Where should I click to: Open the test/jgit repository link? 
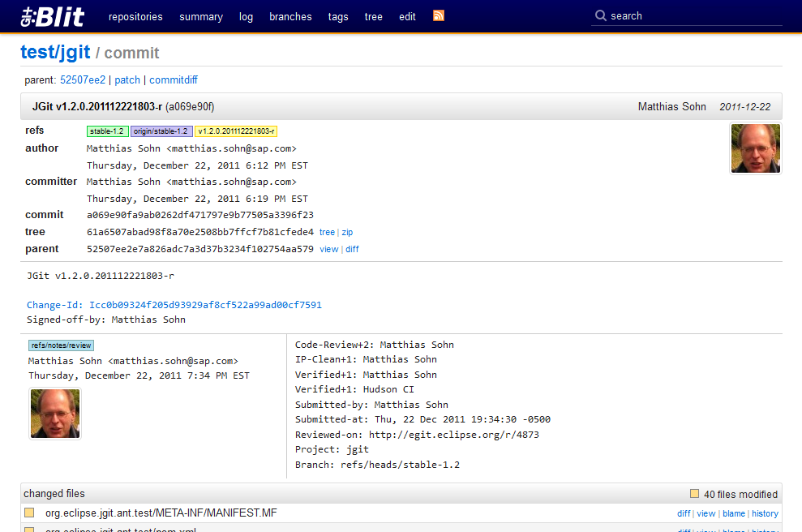[x=55, y=52]
